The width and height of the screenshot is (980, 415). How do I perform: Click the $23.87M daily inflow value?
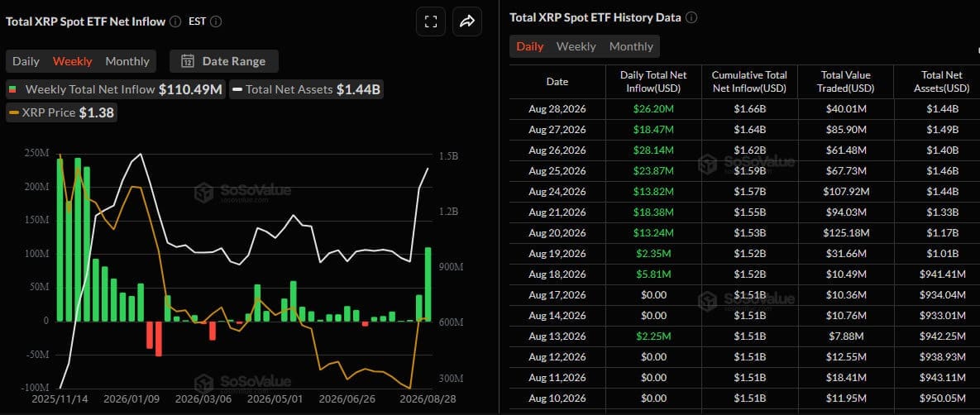654,170
